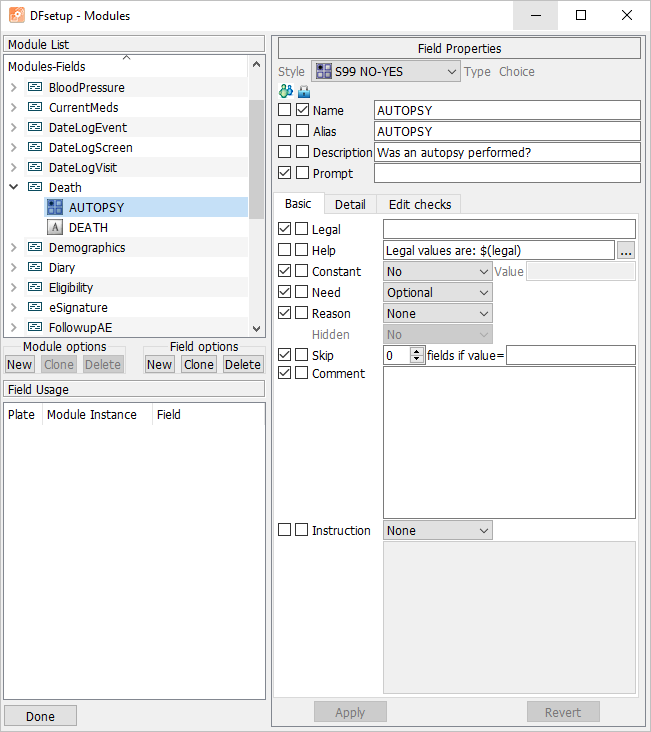The height and width of the screenshot is (732, 651).
Task: Click the Description input field
Action: pos(507,152)
